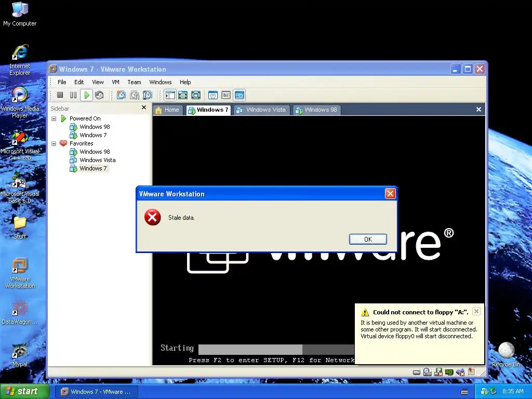Image resolution: width=532 pixels, height=399 pixels.
Task: Click the network adapter status bar icon
Action: [x=449, y=372]
